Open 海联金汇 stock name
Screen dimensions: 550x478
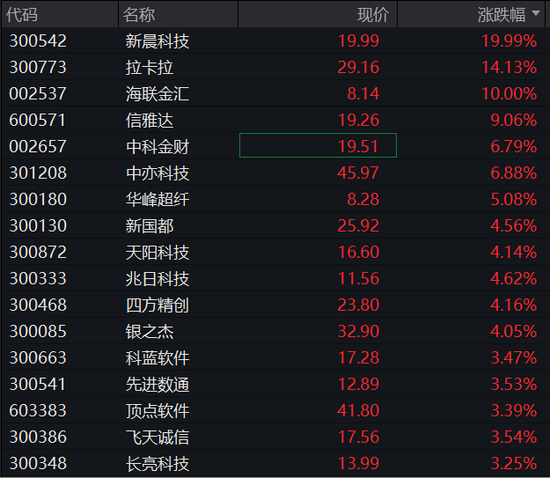(157, 94)
